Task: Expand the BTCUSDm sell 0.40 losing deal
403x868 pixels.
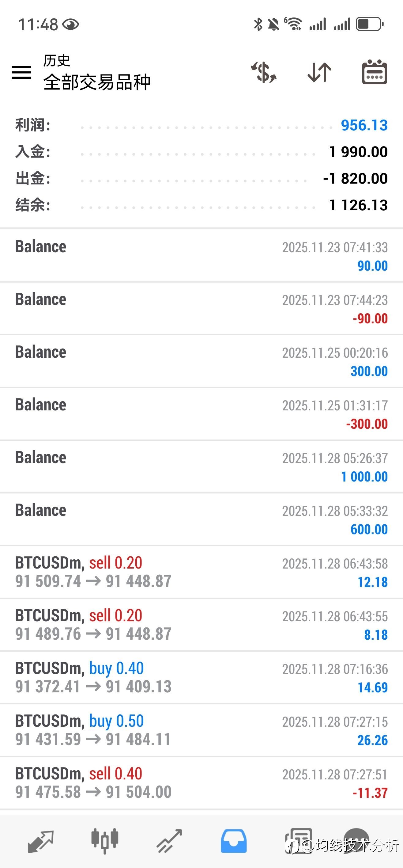Action: (201, 783)
